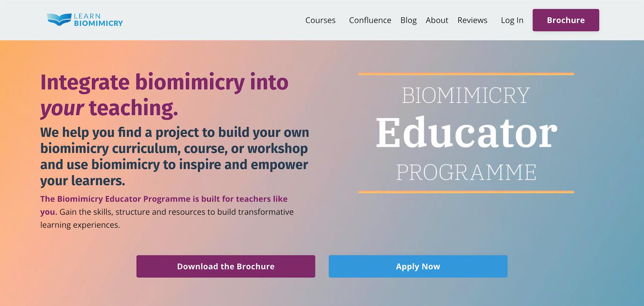Click the 'PROGRAMME' text below Educator
Screen dimensions: 644x306
(466, 173)
